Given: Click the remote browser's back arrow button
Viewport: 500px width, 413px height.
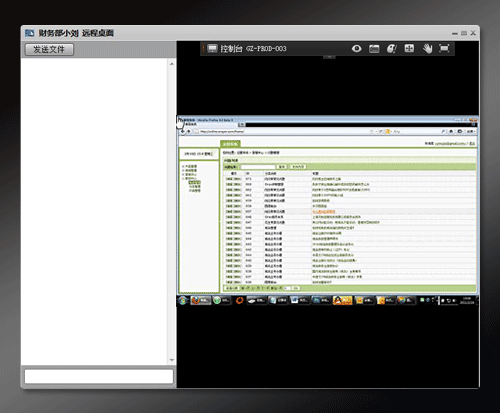Looking at the screenshot, I should tap(183, 131).
